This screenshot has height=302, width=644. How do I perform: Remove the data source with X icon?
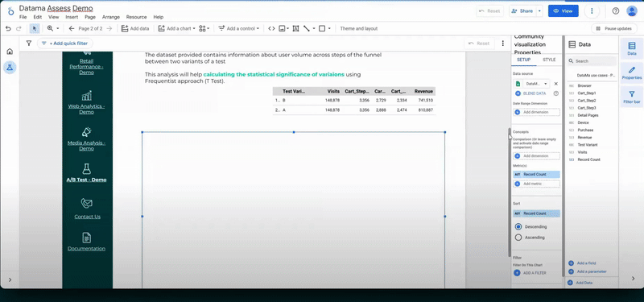pos(556,84)
